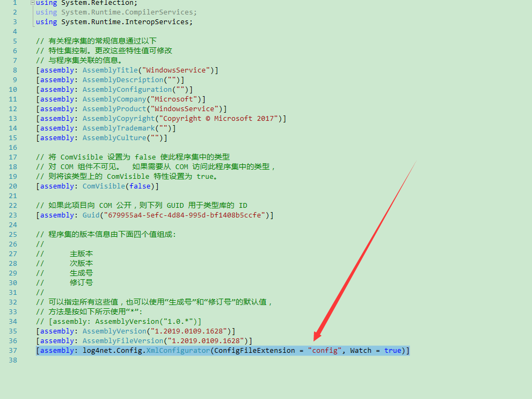Collapse the using directives block at line 1

(33, 3)
